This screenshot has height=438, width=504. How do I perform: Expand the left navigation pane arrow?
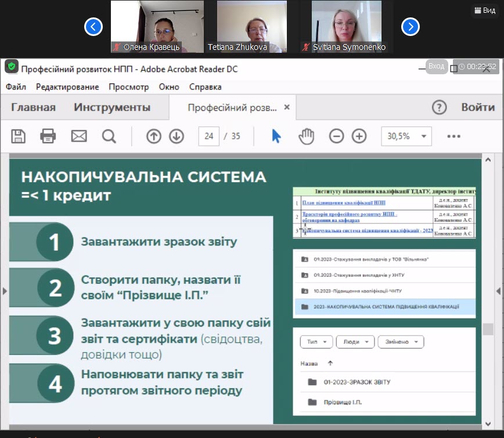click(x=5, y=291)
